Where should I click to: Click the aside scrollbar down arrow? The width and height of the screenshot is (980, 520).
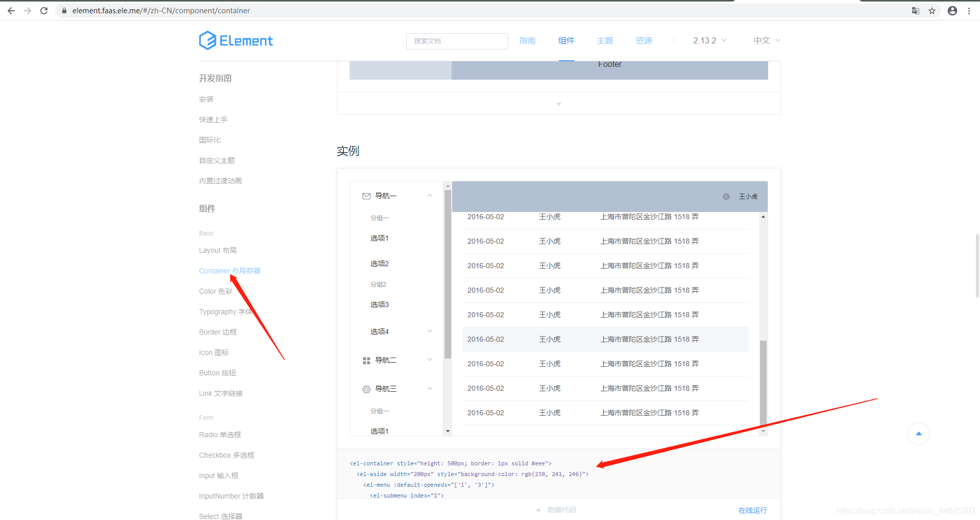[448, 432]
